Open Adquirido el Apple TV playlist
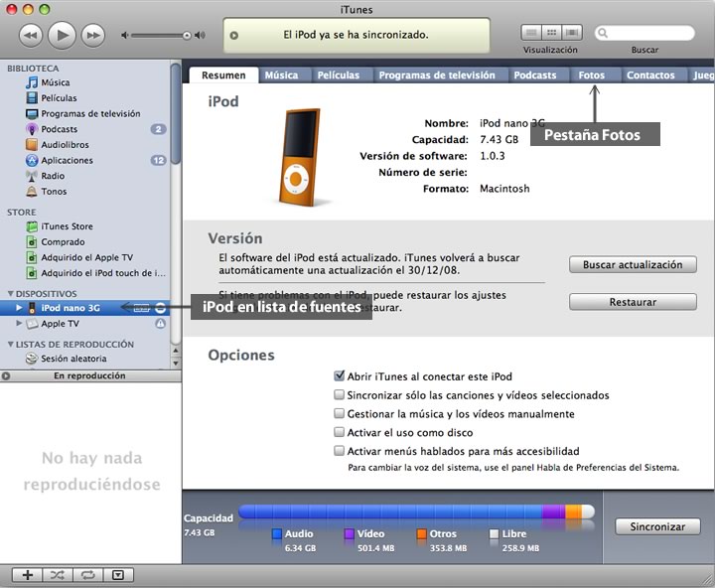 pyautogui.click(x=86, y=257)
